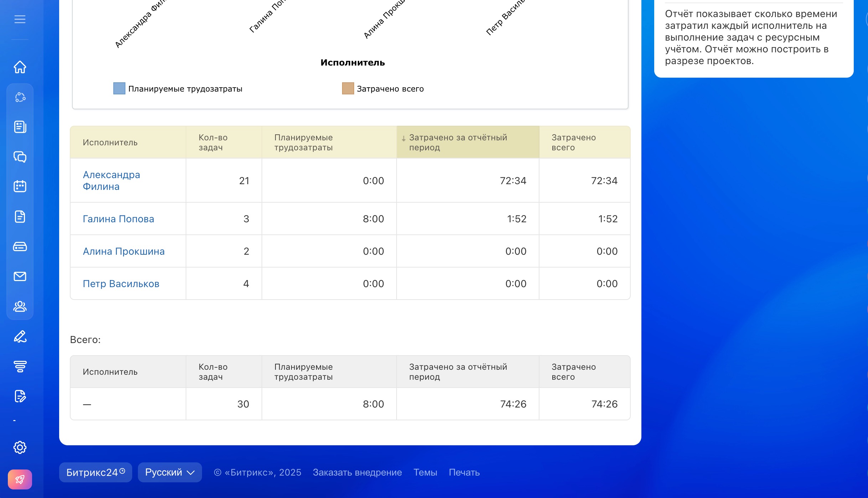
Task: Click the Затрачено всего legend swatch
Action: click(x=348, y=88)
